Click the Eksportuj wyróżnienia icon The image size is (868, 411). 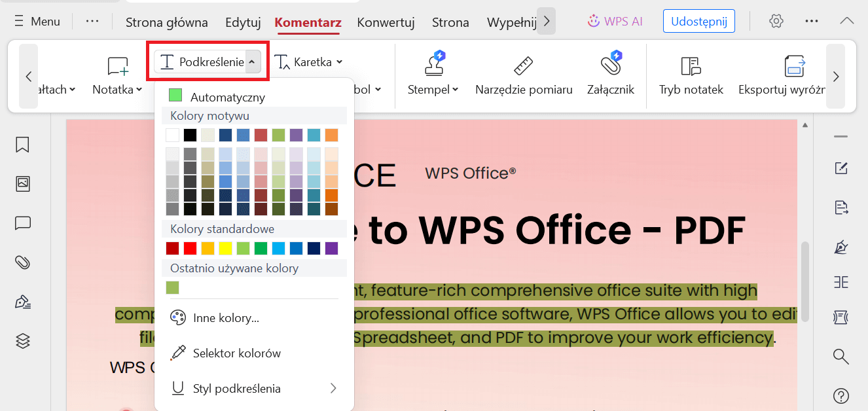795,65
